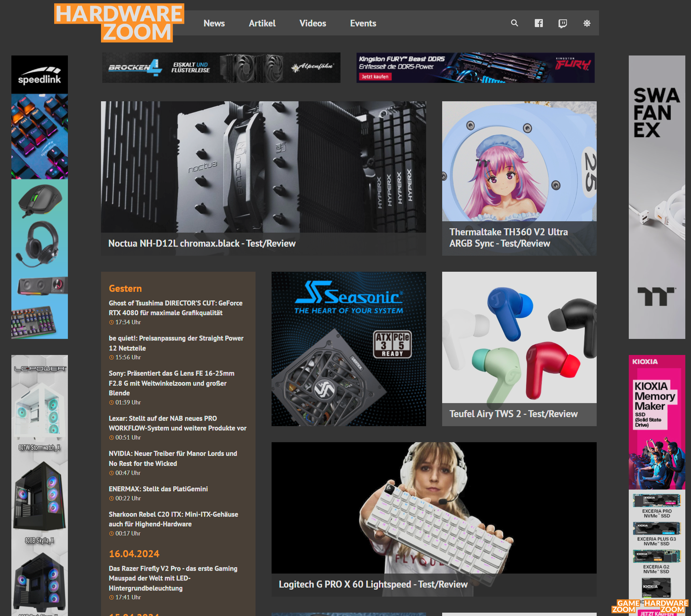Viewport: 691px width, 616px height.
Task: Open LC-Power 808B Skylla_X case ad
Action: [x=39, y=503]
